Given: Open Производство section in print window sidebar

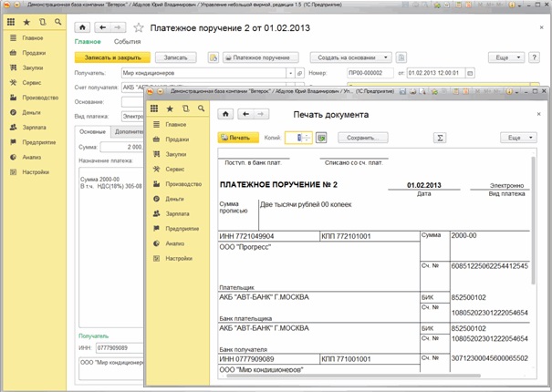Looking at the screenshot, I should pyautogui.click(x=183, y=184).
